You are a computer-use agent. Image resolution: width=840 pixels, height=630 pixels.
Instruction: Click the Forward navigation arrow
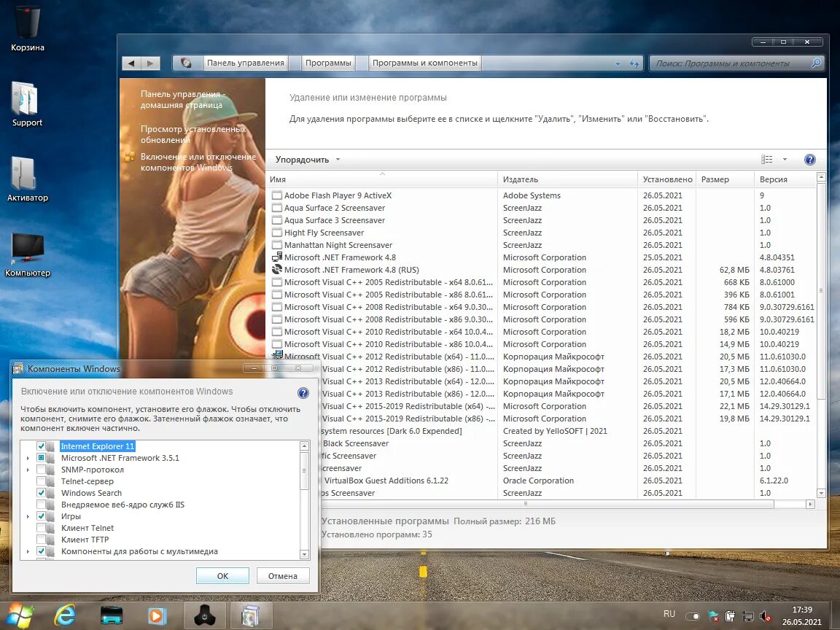click(150, 63)
